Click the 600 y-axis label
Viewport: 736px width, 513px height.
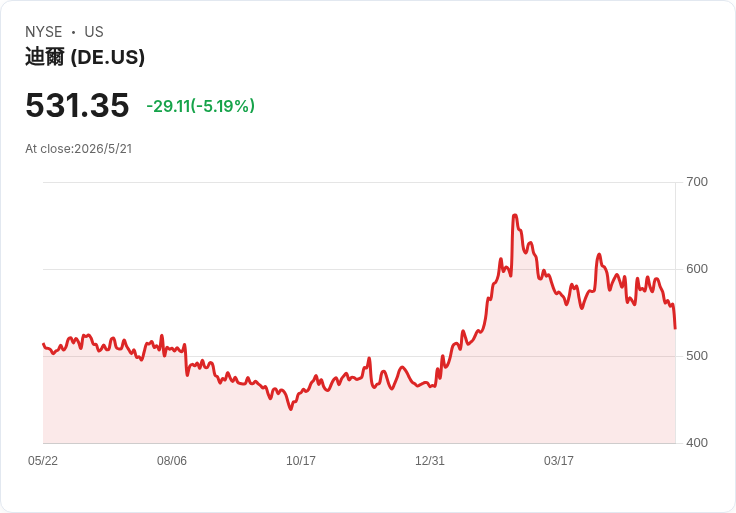click(697, 269)
